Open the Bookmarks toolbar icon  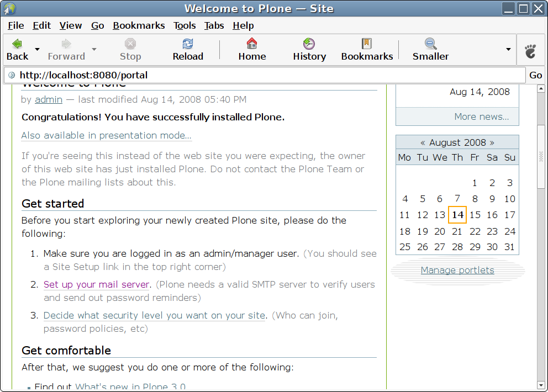click(x=367, y=44)
